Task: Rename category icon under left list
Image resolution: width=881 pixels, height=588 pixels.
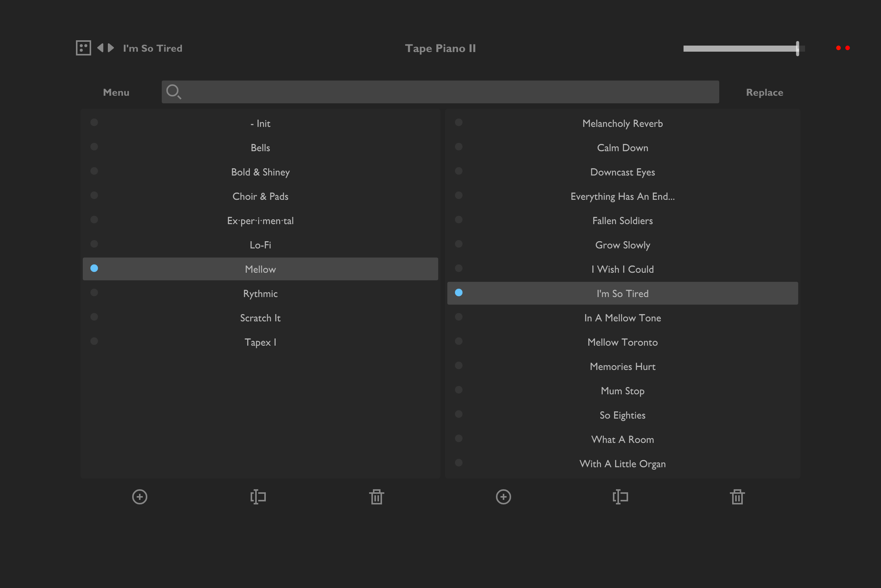Action: tap(258, 497)
